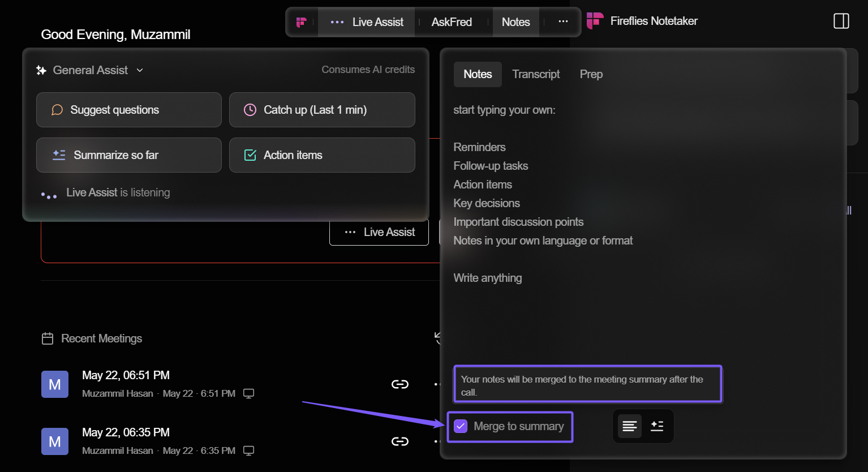
Task: Click the General Assist sparkle icon
Action: [x=41, y=70]
